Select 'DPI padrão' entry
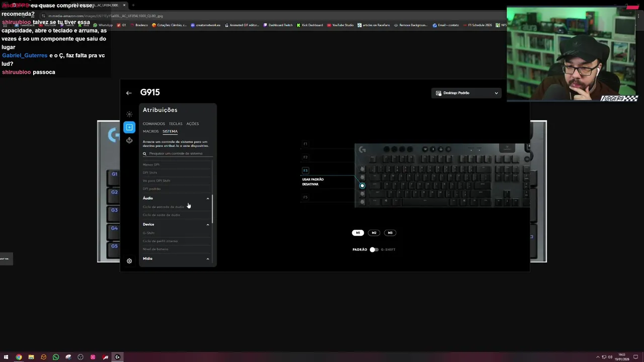 [x=151, y=189]
